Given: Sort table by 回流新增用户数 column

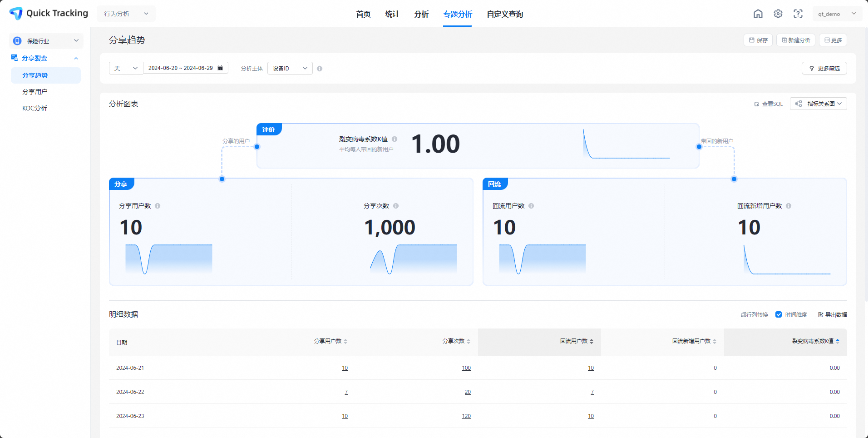Looking at the screenshot, I should tap(715, 341).
